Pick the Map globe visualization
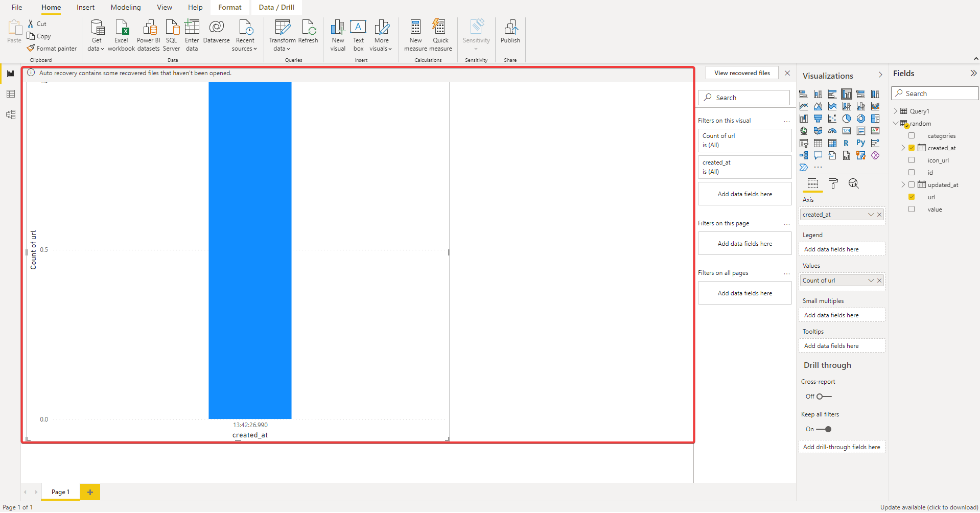 (804, 131)
